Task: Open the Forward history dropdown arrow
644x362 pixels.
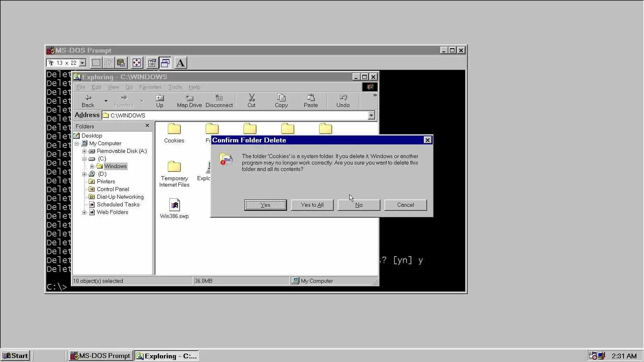Action: (142, 101)
